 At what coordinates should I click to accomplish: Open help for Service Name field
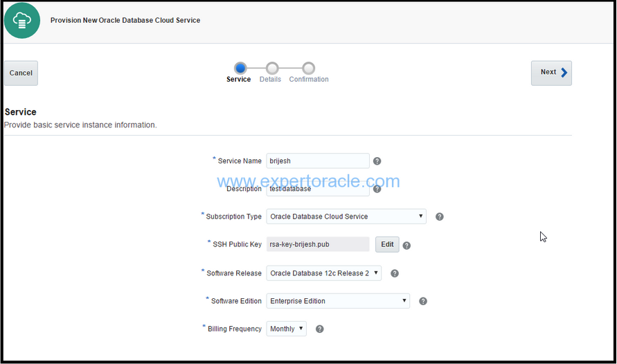pos(377,161)
